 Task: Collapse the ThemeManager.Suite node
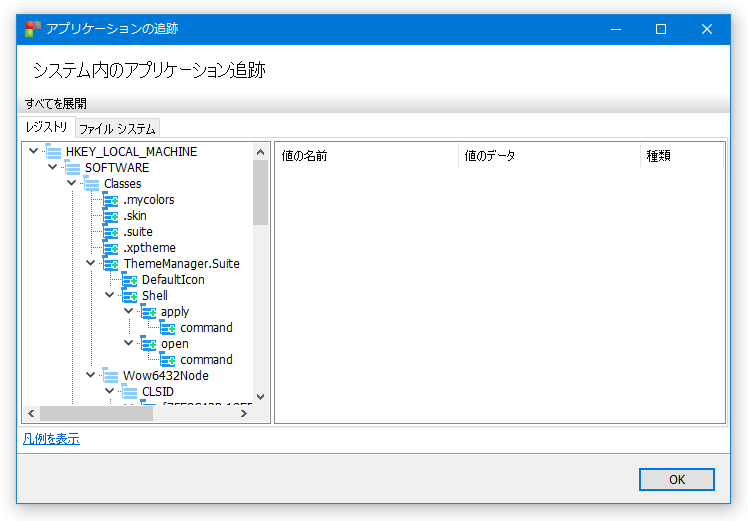(x=91, y=263)
